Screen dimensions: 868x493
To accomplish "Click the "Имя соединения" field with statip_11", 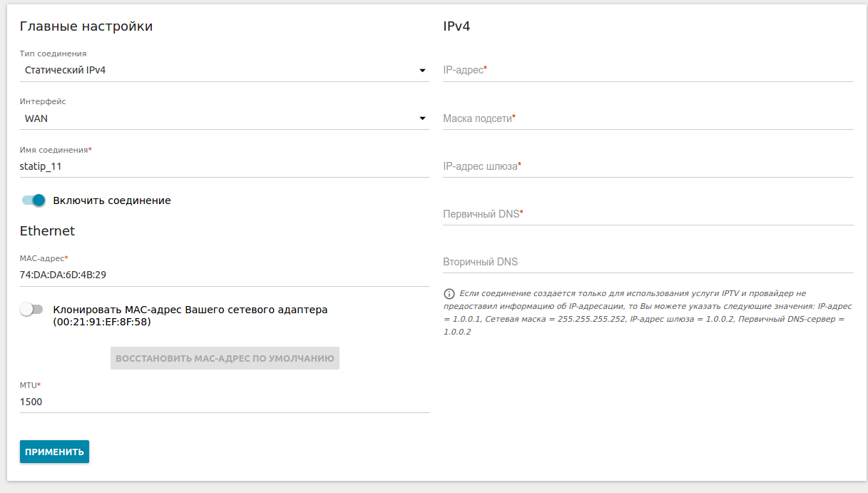I will pyautogui.click(x=224, y=166).
